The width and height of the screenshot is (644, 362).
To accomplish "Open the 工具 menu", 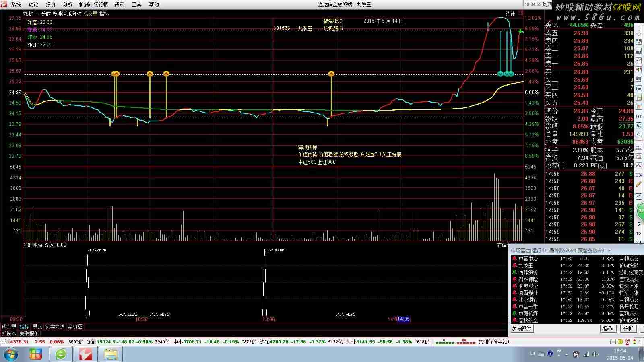I will (x=137, y=4).
